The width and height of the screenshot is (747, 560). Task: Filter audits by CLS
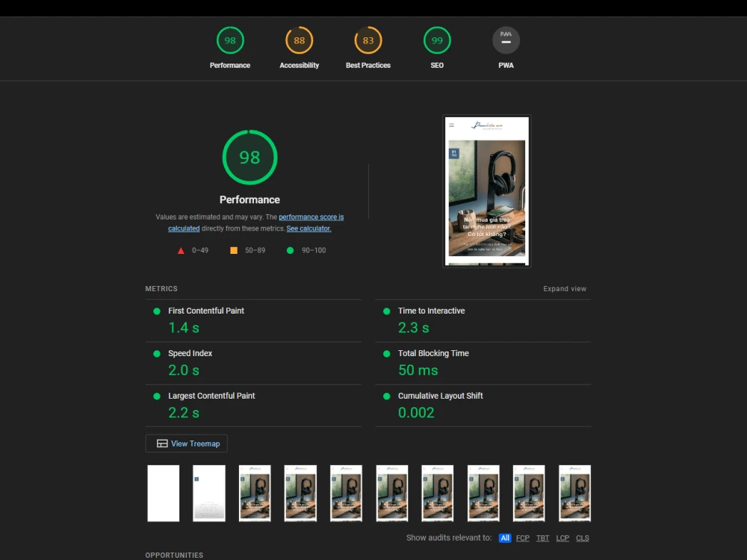click(x=582, y=538)
